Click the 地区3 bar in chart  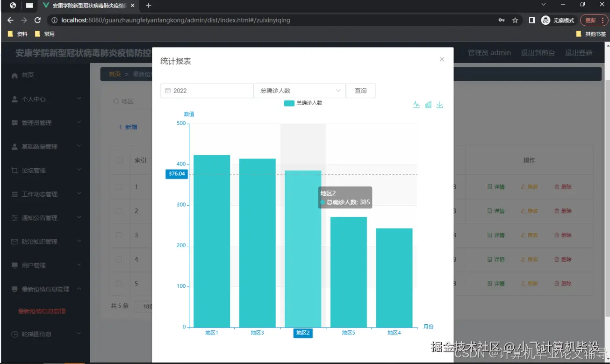pos(257,243)
